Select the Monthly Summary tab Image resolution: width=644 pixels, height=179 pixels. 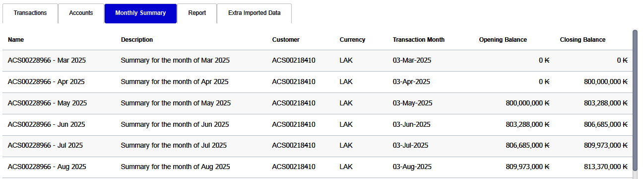tap(140, 13)
